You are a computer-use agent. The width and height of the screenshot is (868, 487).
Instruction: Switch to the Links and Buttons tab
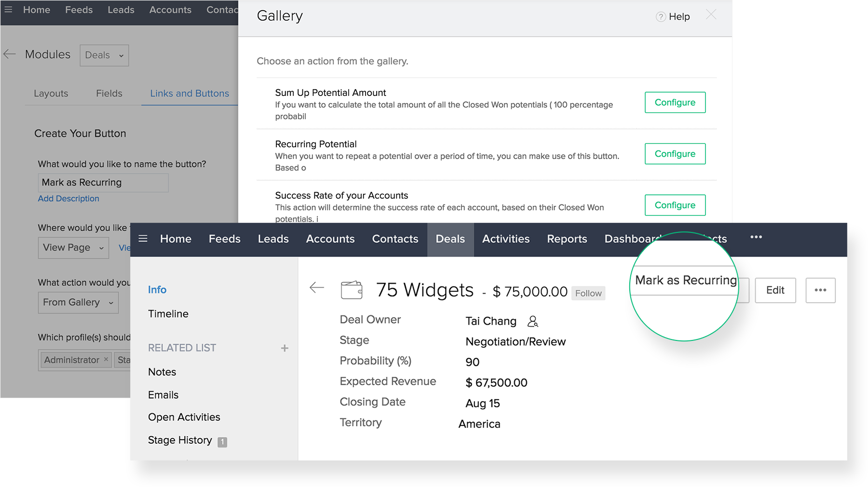(x=190, y=94)
